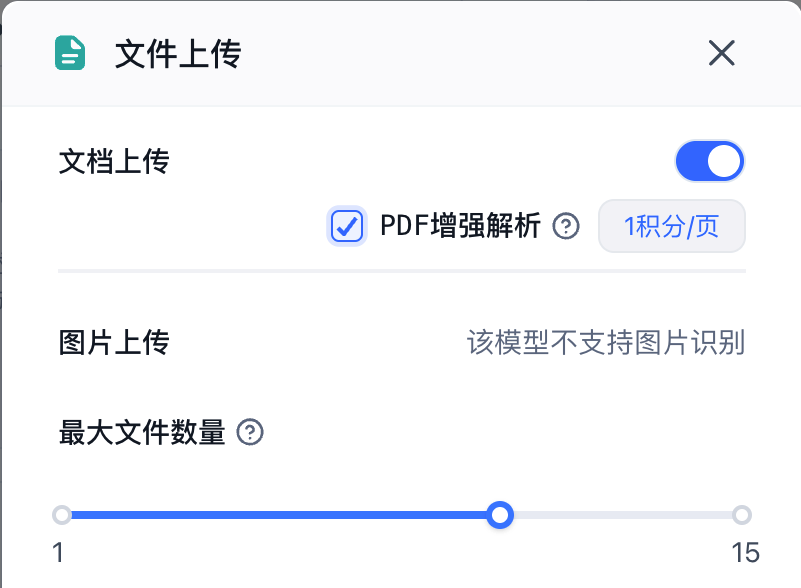Click the 最大文件数量 label text
This screenshot has height=588, width=801.
[x=142, y=433]
